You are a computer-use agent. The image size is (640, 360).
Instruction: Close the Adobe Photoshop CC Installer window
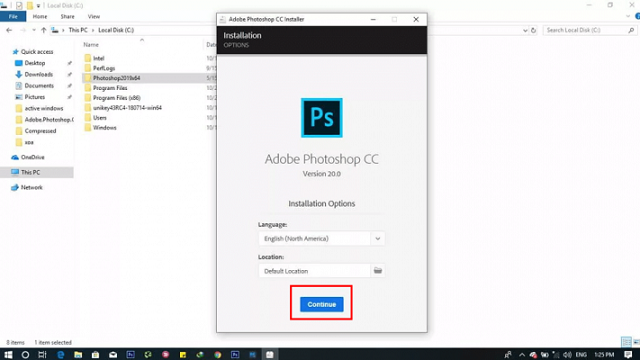pos(416,19)
